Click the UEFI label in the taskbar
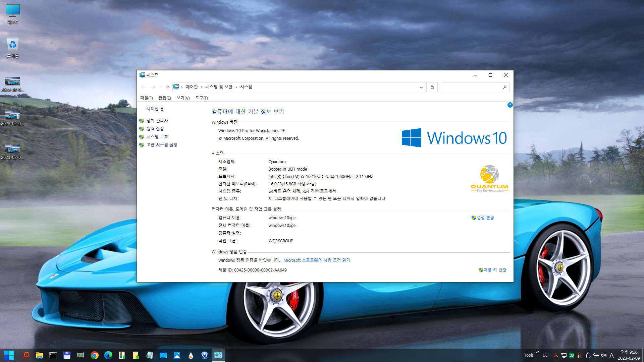The width and height of the screenshot is (644, 362). (546, 355)
